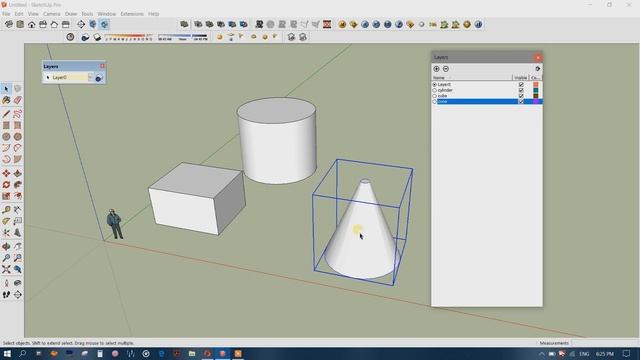The height and width of the screenshot is (360, 640).
Task: Open the Edit menu
Action: [19, 14]
